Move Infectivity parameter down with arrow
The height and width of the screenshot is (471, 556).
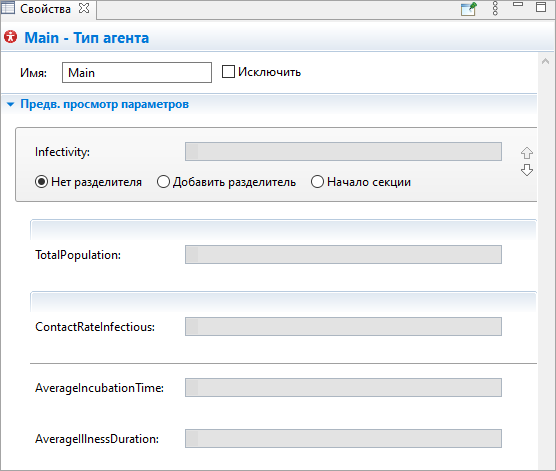pos(527,170)
